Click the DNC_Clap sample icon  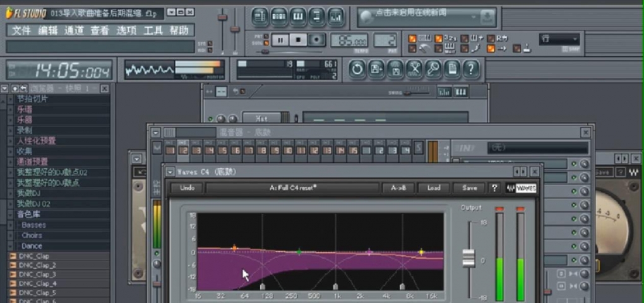[x=13, y=256]
